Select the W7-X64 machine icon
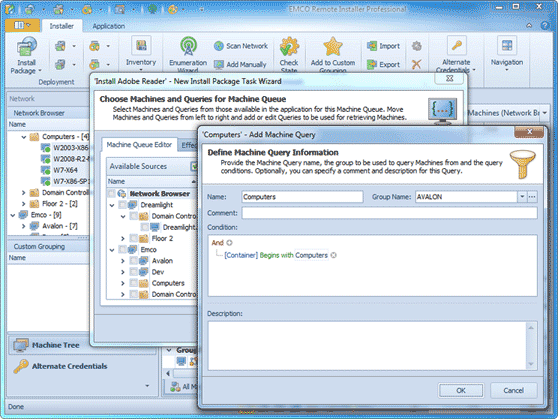Viewport: 558px width, 419px height. 46,170
